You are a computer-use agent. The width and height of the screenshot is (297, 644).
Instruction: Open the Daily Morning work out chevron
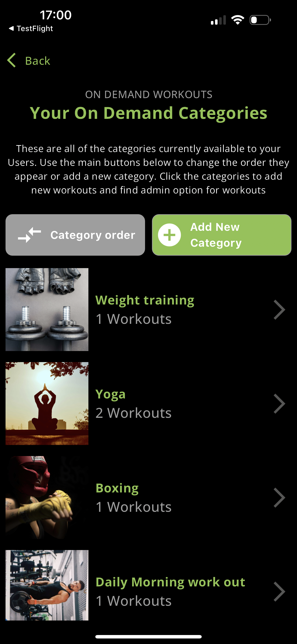[x=279, y=592]
